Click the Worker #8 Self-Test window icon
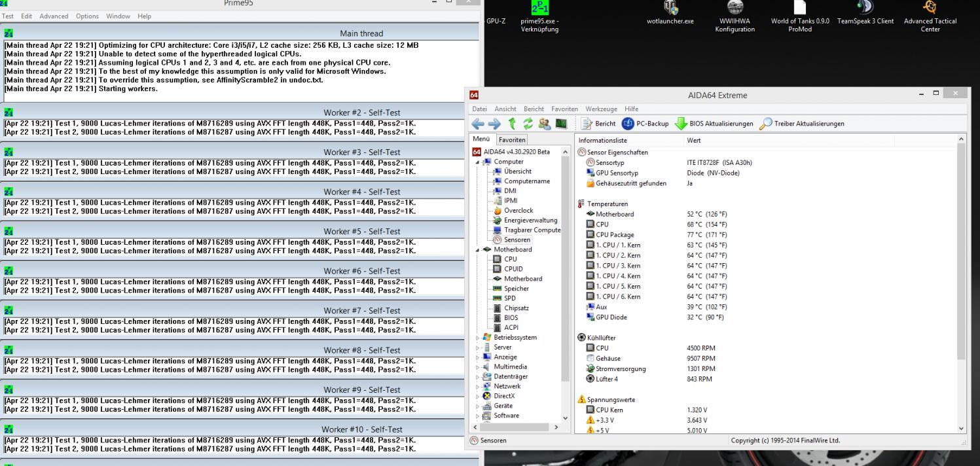The image size is (980, 466). pos(9,350)
